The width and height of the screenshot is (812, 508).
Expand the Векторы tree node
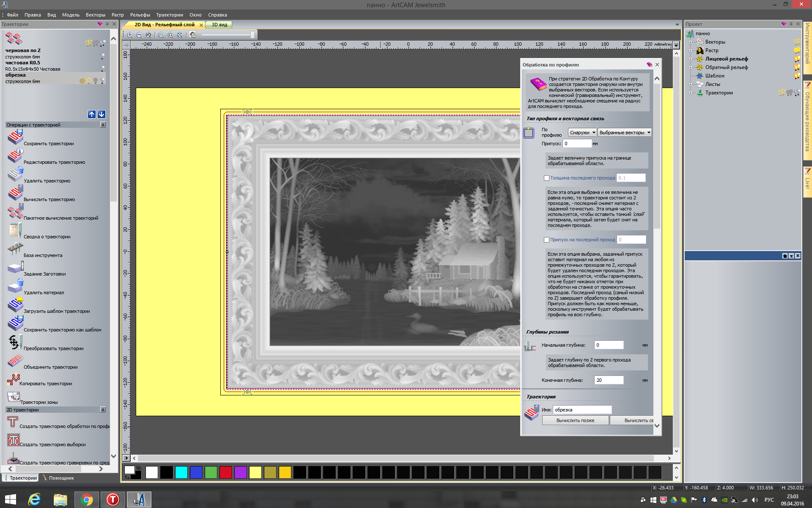pos(690,42)
